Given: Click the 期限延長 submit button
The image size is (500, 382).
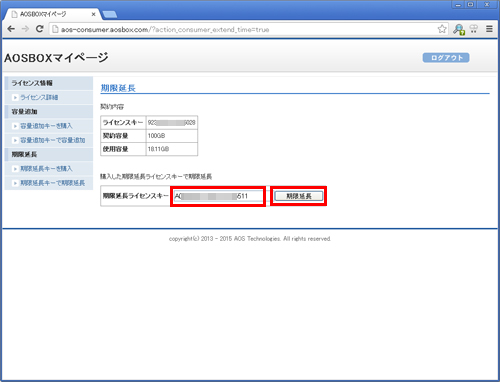Looking at the screenshot, I should pyautogui.click(x=299, y=196).
